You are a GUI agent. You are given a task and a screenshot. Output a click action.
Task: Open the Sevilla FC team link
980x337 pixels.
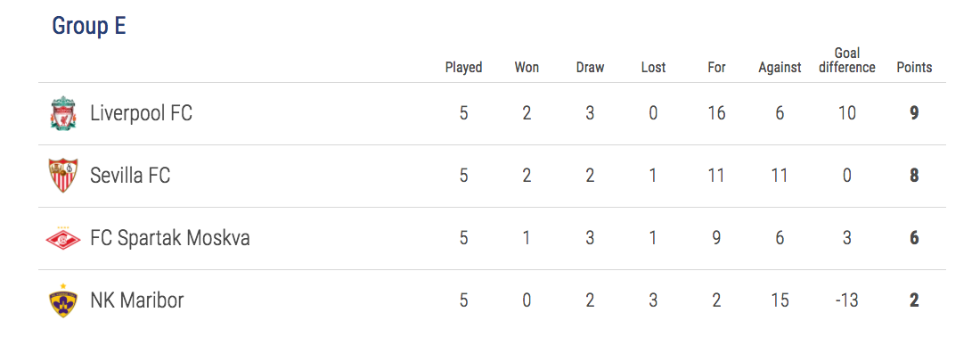pos(130,176)
